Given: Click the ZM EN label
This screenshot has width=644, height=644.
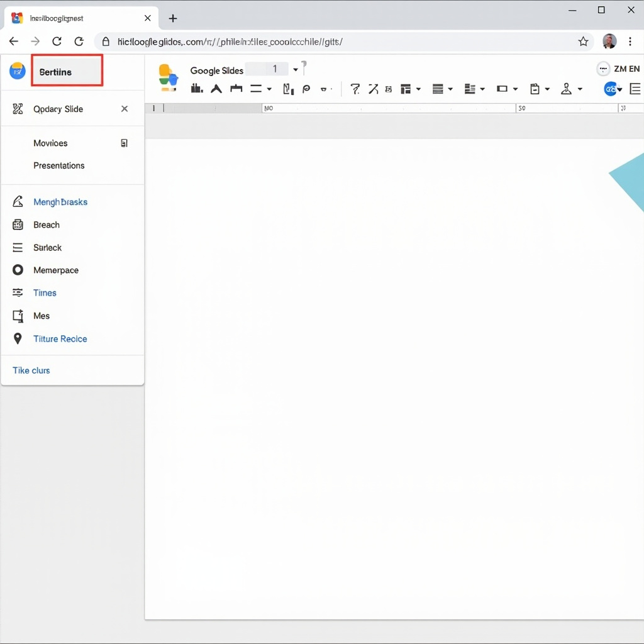Looking at the screenshot, I should coord(627,69).
